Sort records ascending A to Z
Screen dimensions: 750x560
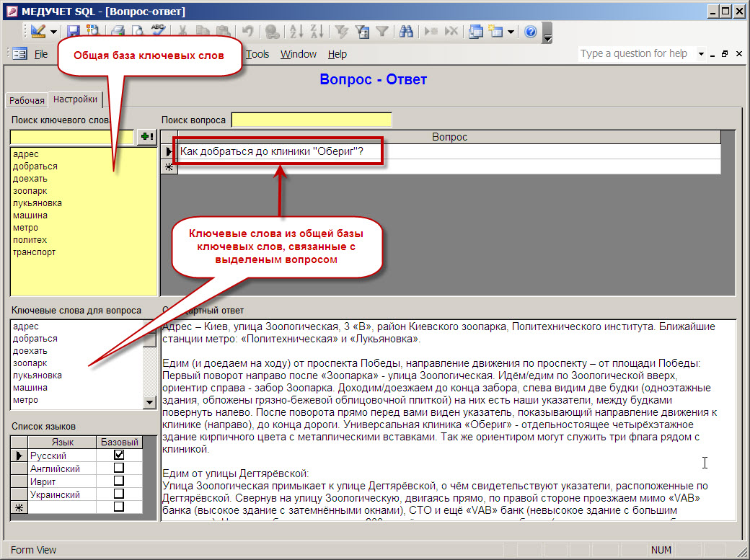(296, 32)
